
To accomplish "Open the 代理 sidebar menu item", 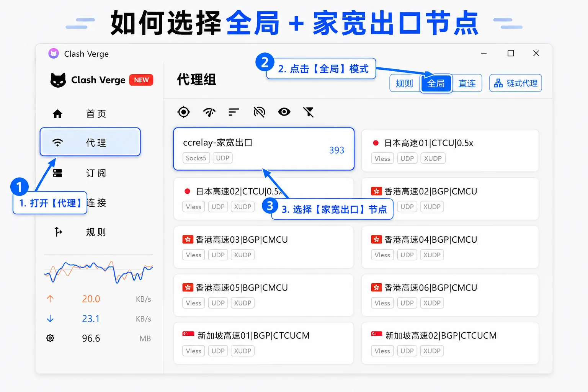I will pyautogui.click(x=90, y=142).
